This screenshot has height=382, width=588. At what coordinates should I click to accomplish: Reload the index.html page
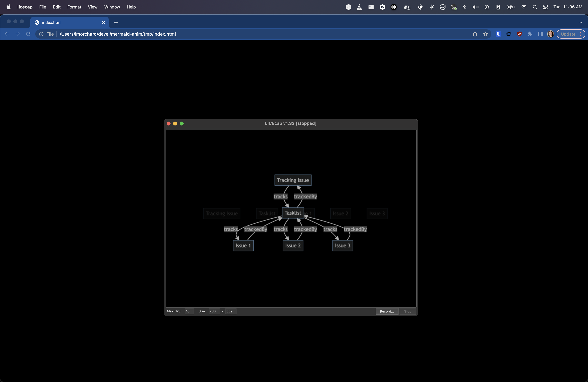pyautogui.click(x=28, y=34)
